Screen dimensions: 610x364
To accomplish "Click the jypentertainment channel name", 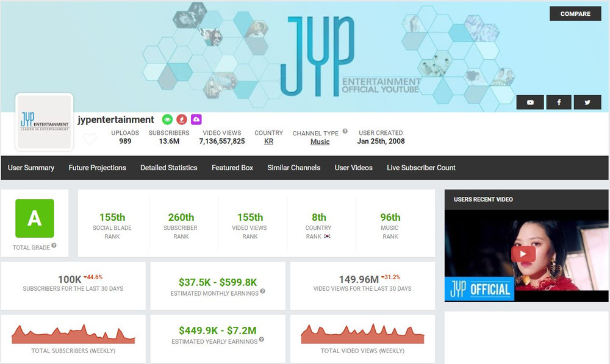I will click(116, 120).
